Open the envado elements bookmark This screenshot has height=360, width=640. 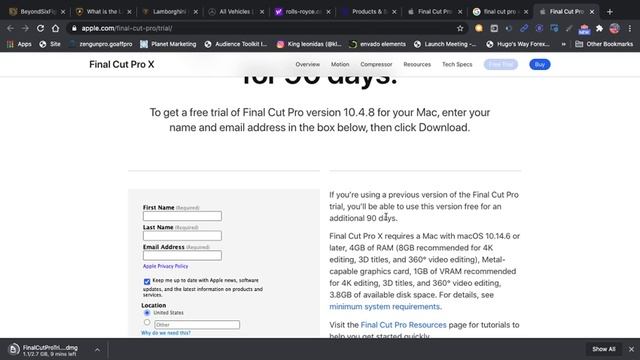(378, 44)
